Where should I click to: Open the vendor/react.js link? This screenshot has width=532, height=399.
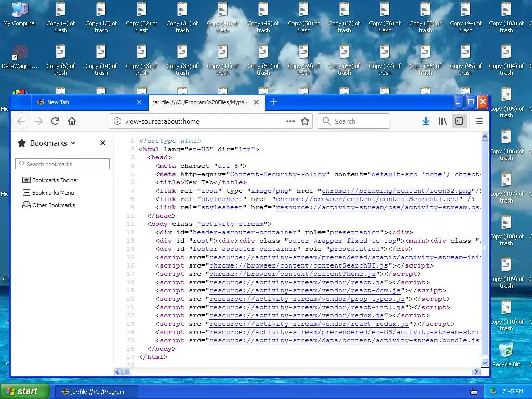(x=297, y=282)
